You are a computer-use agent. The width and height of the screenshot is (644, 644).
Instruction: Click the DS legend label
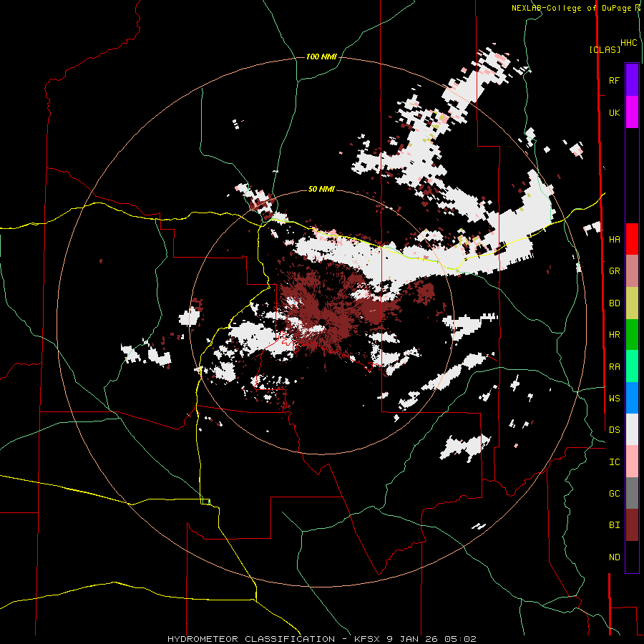(x=614, y=430)
